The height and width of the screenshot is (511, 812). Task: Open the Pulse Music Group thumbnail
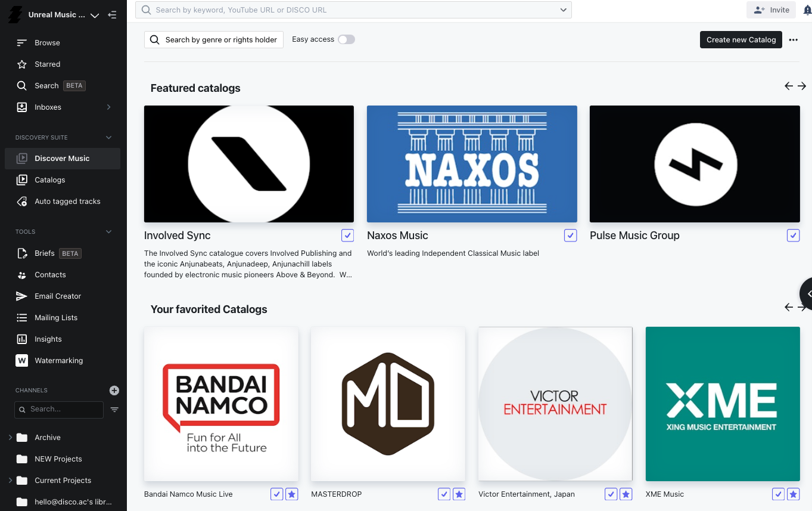pyautogui.click(x=695, y=164)
